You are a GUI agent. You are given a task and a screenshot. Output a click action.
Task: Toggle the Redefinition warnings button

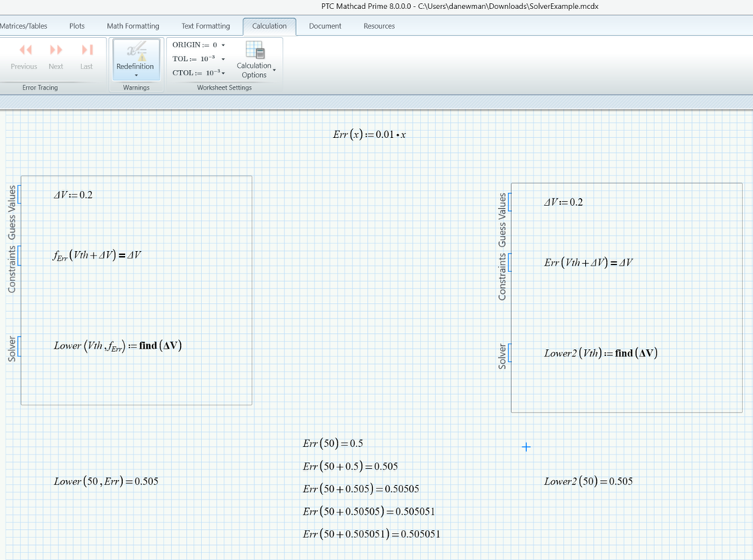tap(136, 57)
